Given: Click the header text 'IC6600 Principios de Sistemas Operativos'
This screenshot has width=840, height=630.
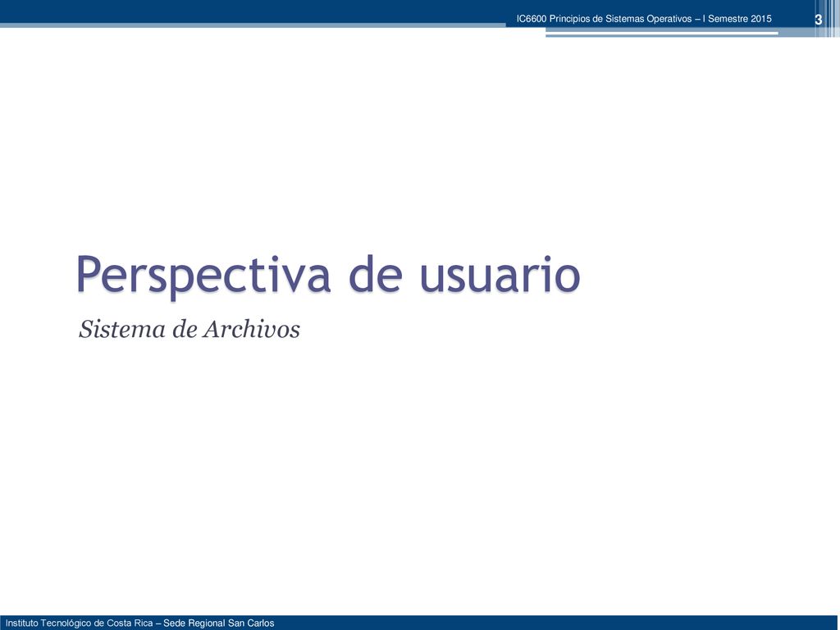Looking at the screenshot, I should coord(604,19).
